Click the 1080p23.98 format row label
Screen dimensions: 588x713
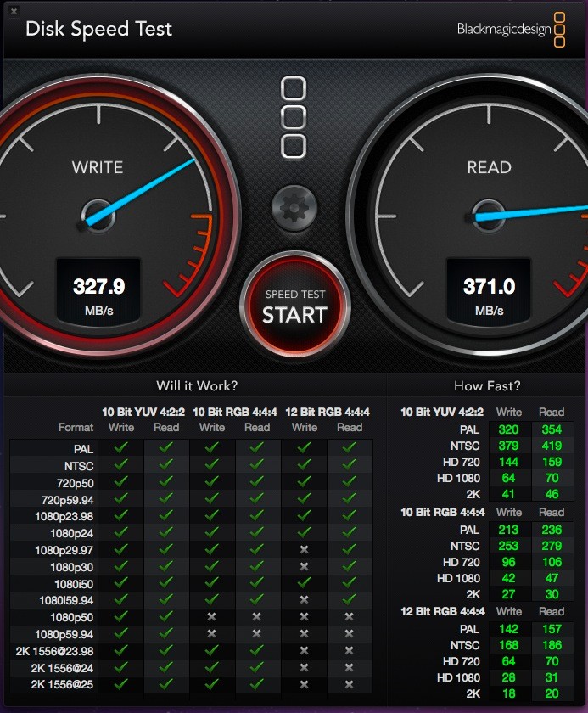click(x=64, y=517)
